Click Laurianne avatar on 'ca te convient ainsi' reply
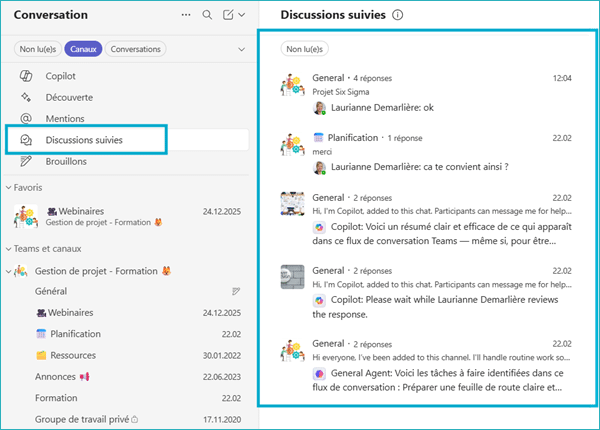 point(319,168)
